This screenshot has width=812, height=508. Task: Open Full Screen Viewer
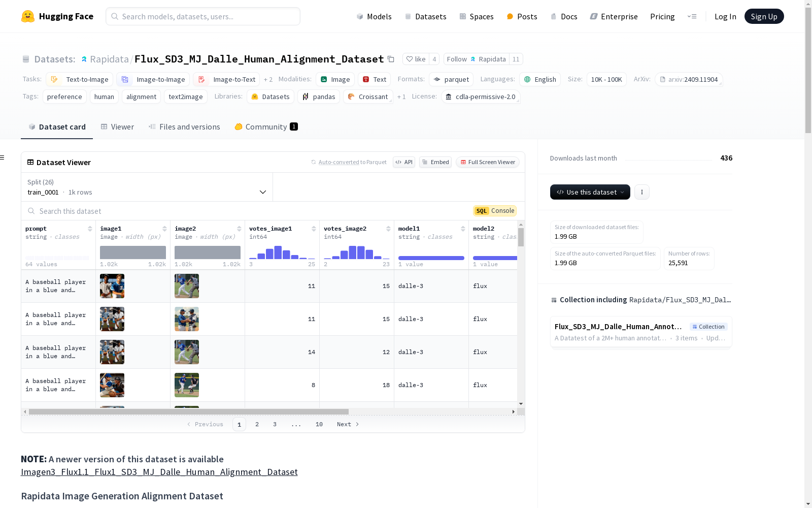click(x=488, y=162)
